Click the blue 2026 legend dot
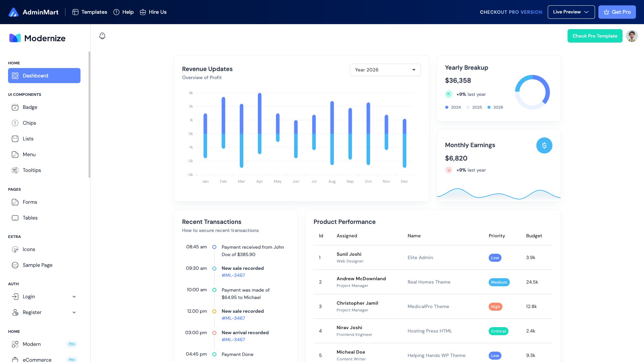 pyautogui.click(x=489, y=107)
